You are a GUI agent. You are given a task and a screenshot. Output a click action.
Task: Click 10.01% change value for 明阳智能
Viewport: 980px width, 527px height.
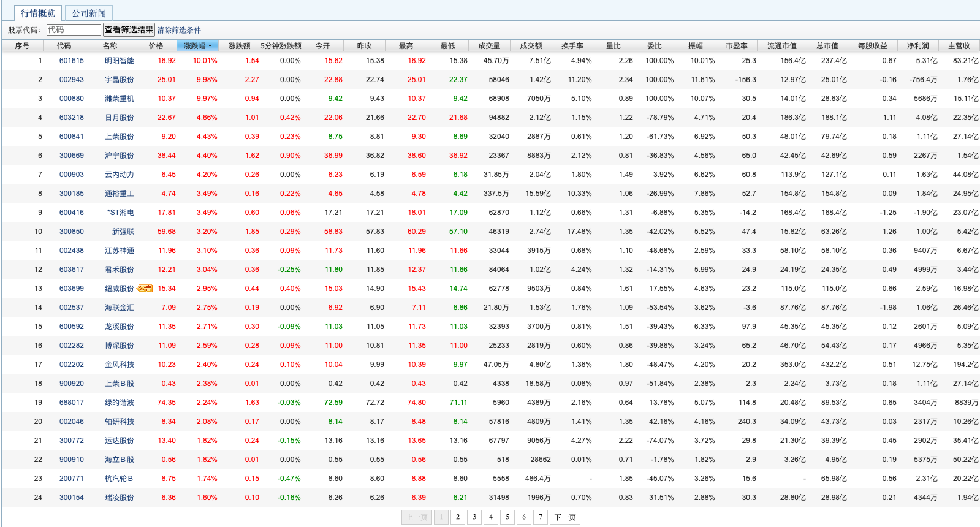(205, 61)
